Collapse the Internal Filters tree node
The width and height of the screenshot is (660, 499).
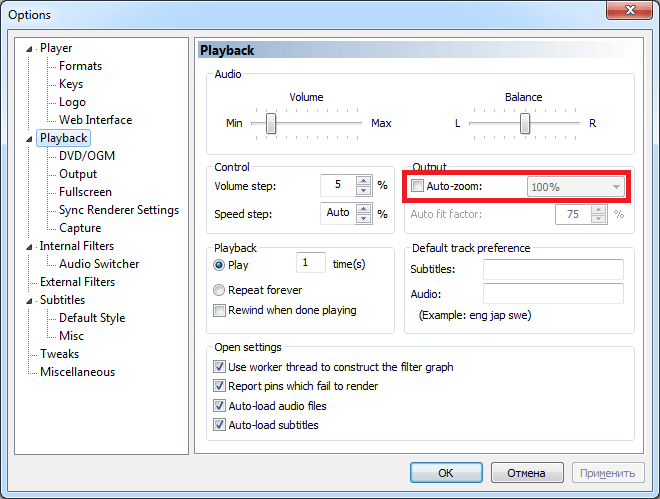30,246
